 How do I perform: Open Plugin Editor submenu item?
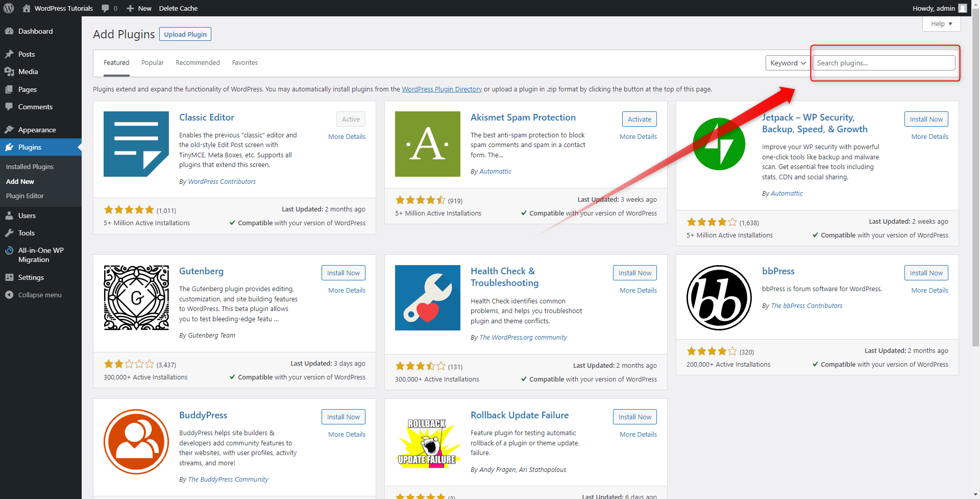coord(24,196)
